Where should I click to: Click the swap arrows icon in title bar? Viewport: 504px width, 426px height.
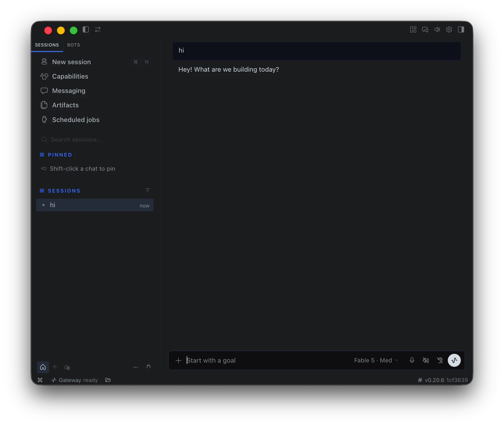[x=98, y=30]
